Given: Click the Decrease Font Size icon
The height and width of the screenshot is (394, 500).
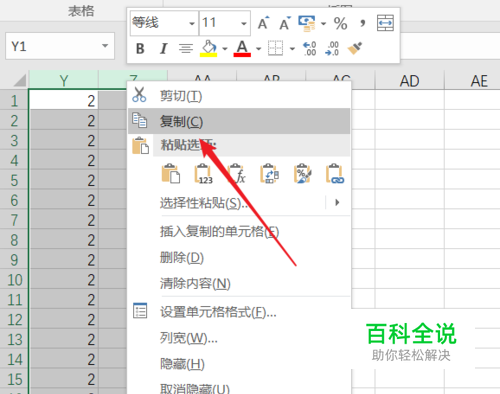Looking at the screenshot, I should [284, 23].
